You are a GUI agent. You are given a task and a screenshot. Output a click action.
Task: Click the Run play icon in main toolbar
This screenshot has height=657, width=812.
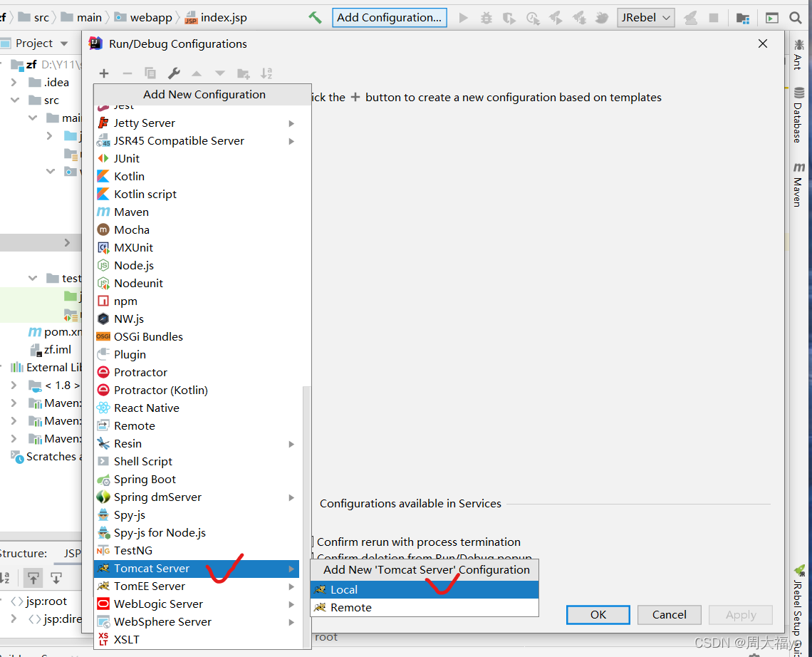[x=464, y=18]
